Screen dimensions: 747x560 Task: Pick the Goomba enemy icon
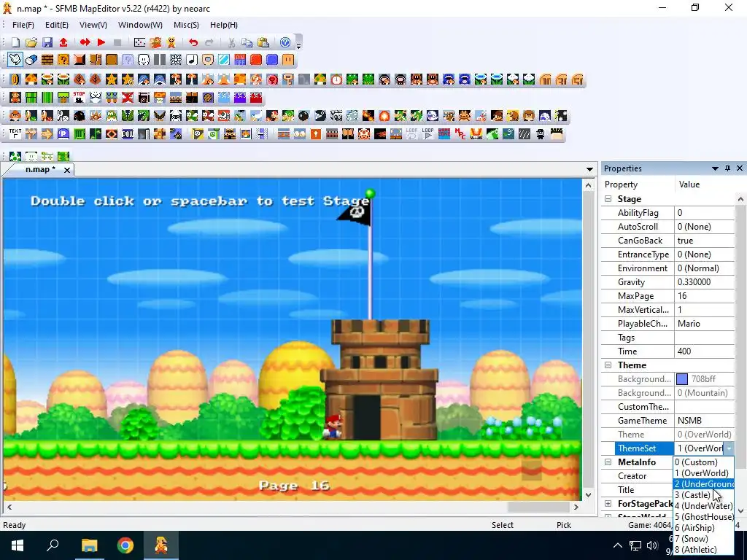coord(15,116)
